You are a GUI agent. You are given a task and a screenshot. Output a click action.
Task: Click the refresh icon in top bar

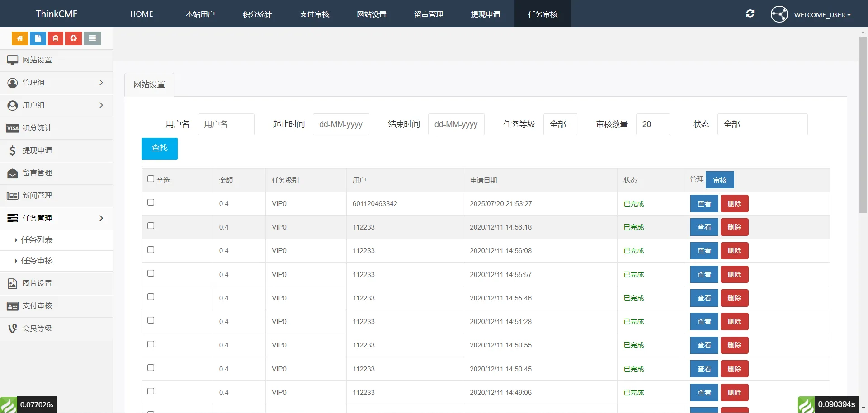(750, 14)
